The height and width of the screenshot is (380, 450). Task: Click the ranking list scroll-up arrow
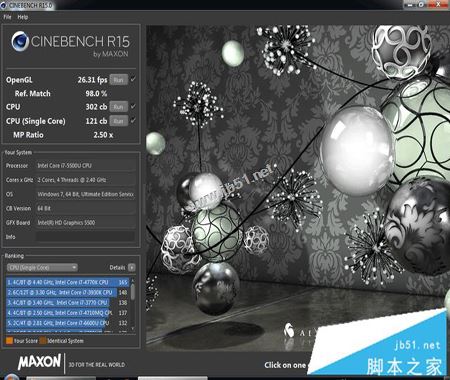pos(133,280)
